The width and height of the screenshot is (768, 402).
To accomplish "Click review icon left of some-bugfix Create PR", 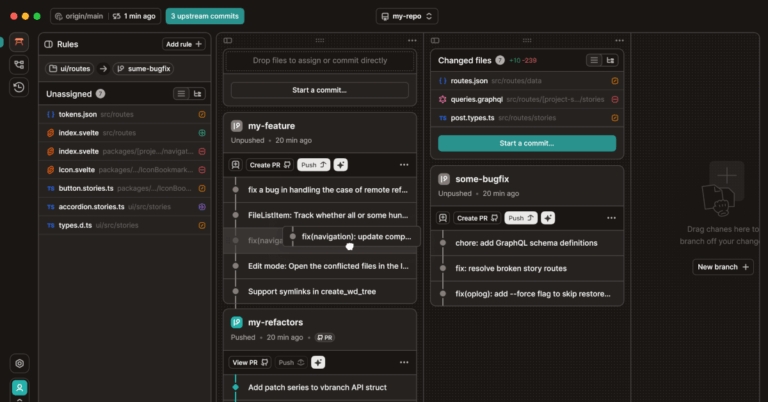I will click(x=443, y=218).
